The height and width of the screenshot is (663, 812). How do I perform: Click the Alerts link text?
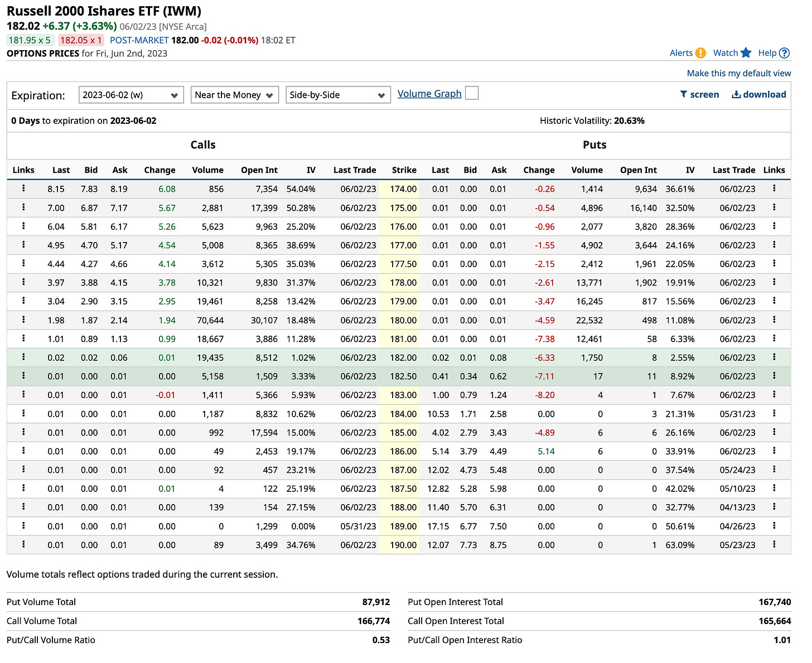(x=681, y=53)
